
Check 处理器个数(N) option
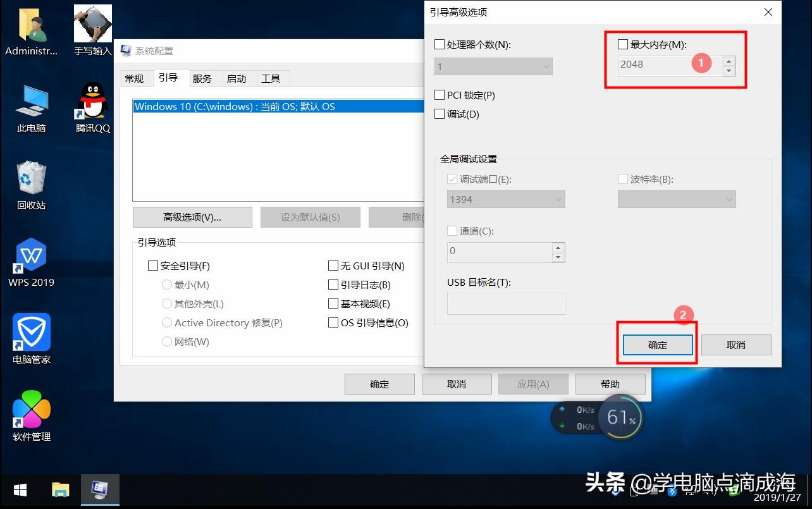pos(439,44)
